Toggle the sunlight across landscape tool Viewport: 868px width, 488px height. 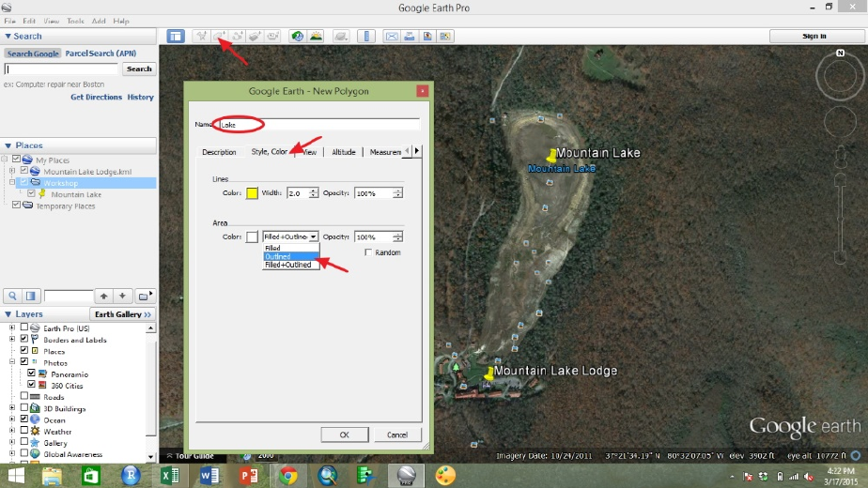316,37
